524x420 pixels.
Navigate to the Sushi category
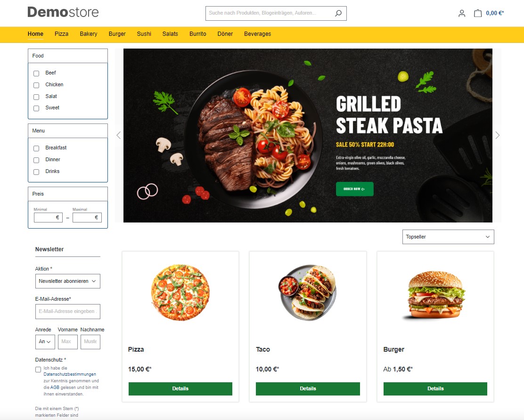click(x=144, y=34)
